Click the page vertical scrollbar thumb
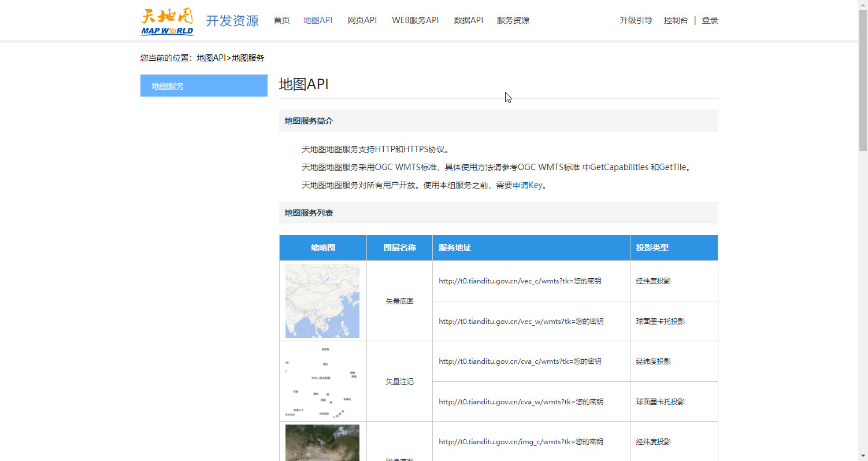 point(863,80)
